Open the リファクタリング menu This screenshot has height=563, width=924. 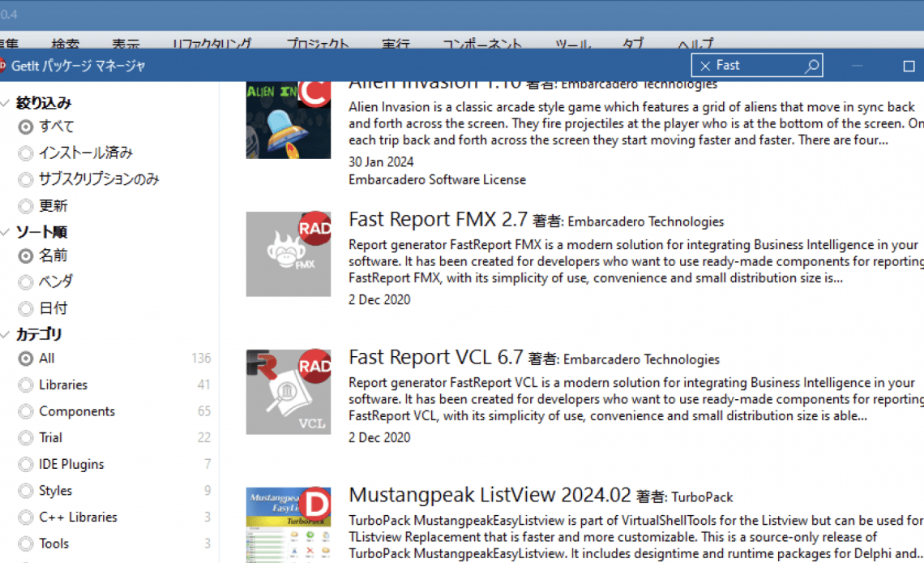[212, 43]
